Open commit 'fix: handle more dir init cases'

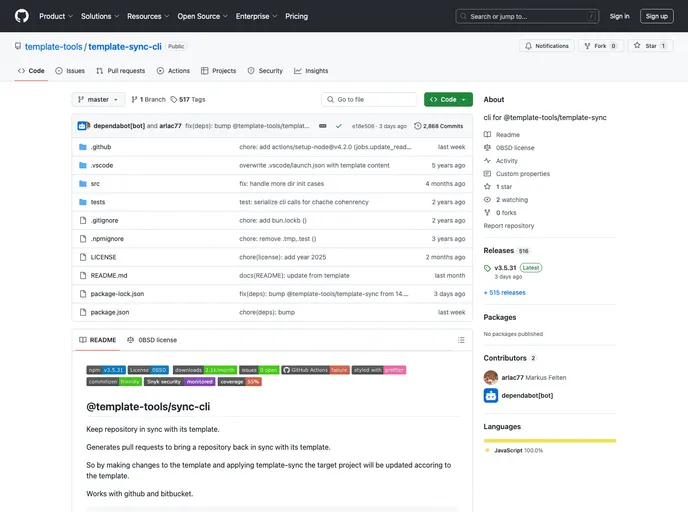click(x=281, y=184)
